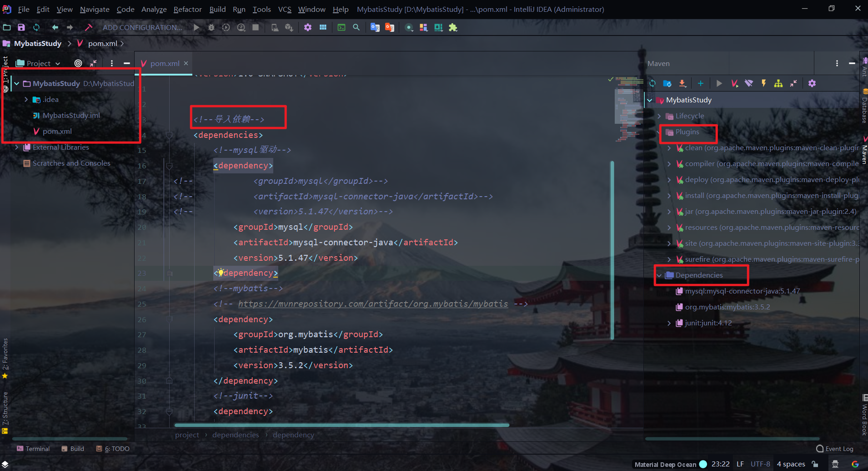
Task: Click the Build Project hammer icon
Action: click(89, 27)
